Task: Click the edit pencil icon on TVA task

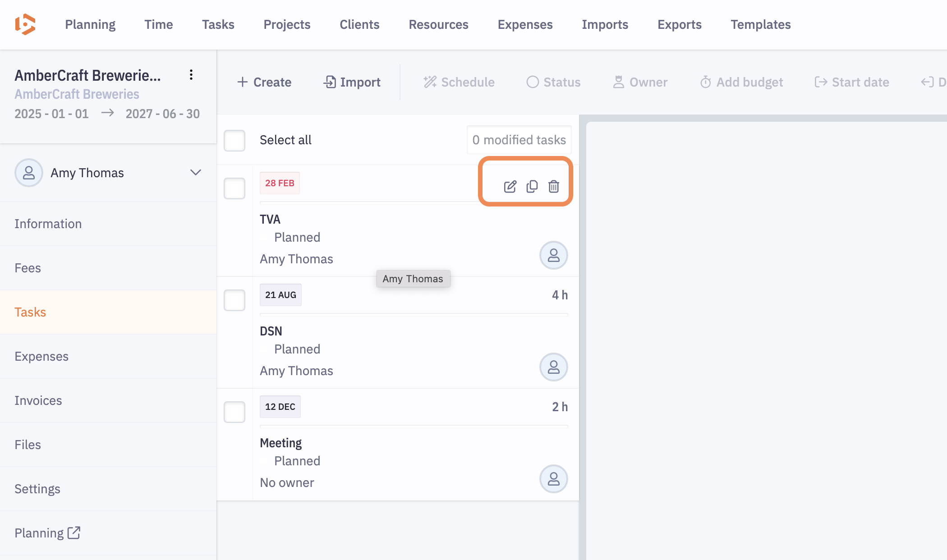Action: tap(510, 186)
